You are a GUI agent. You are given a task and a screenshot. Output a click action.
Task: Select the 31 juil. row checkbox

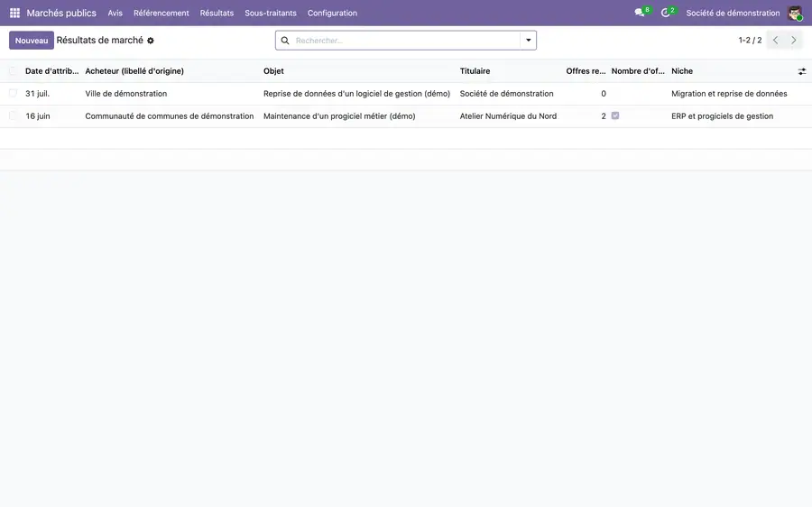[13, 93]
